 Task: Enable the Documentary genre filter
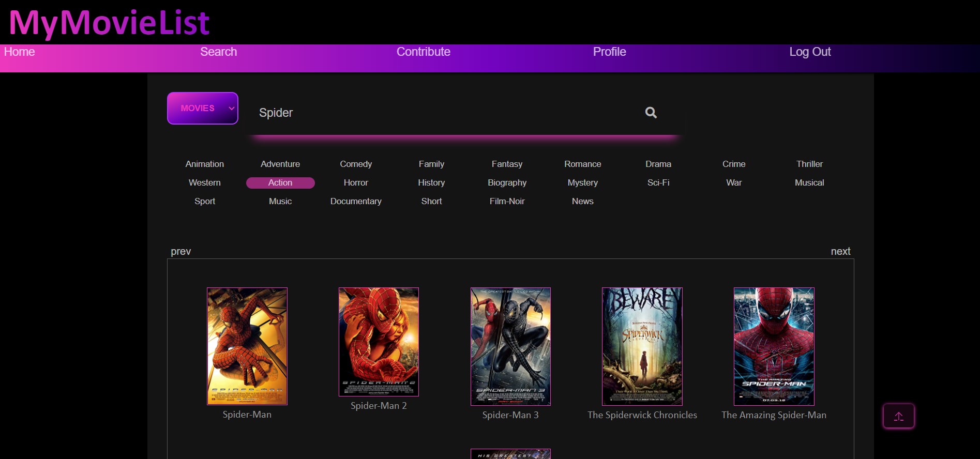[356, 201]
